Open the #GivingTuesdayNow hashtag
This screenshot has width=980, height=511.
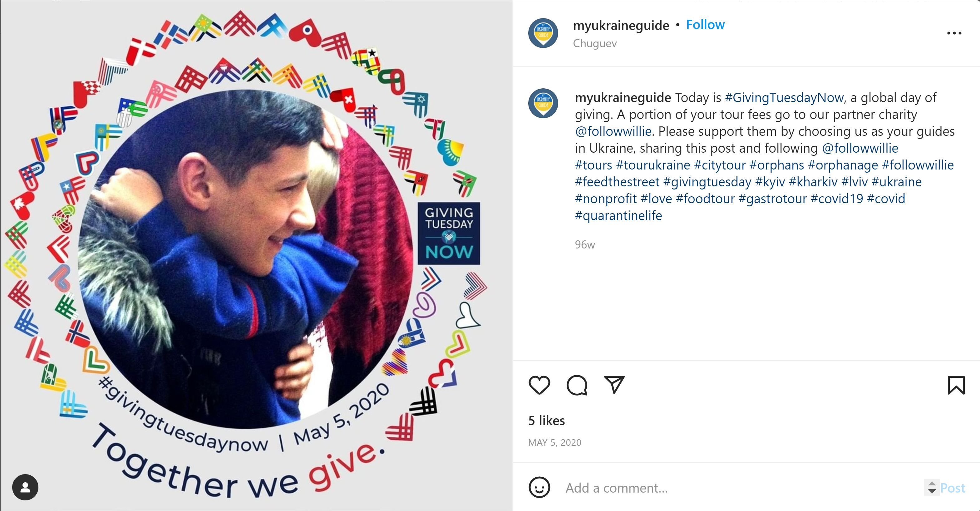click(784, 98)
